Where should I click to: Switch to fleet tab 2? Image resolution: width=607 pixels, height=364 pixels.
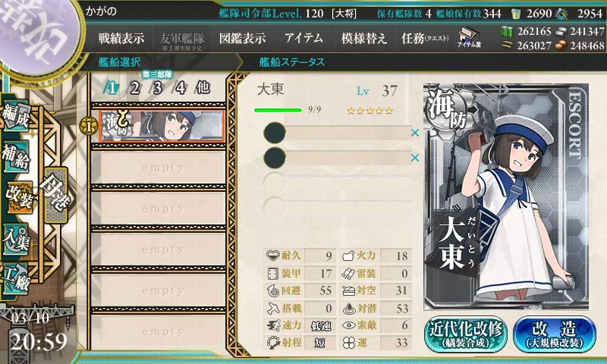(135, 88)
